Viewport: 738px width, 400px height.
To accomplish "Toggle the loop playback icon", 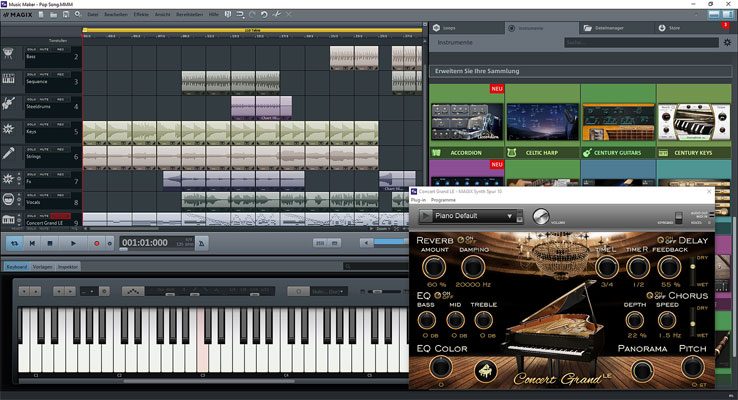I will (x=16, y=243).
